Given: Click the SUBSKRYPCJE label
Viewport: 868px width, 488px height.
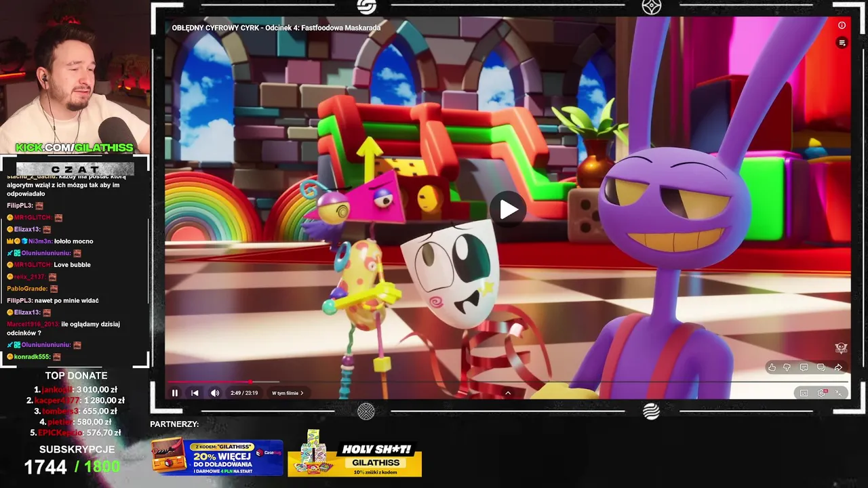Looking at the screenshot, I should [x=77, y=449].
